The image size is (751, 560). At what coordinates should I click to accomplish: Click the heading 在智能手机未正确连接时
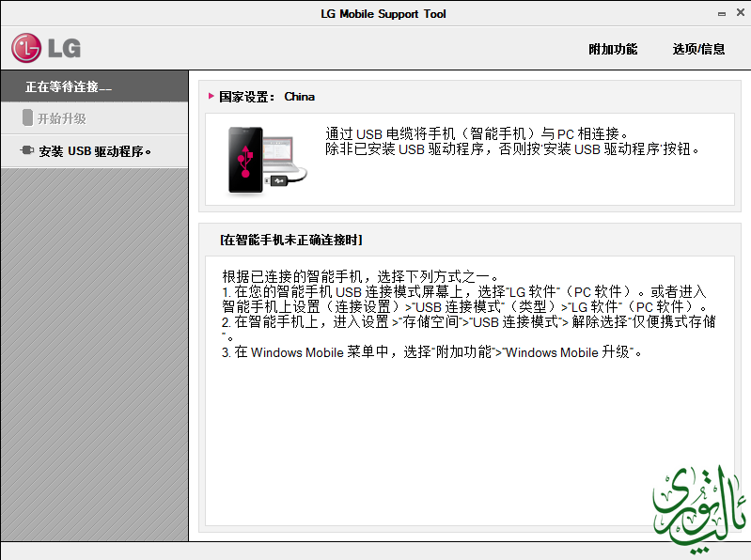(x=291, y=240)
